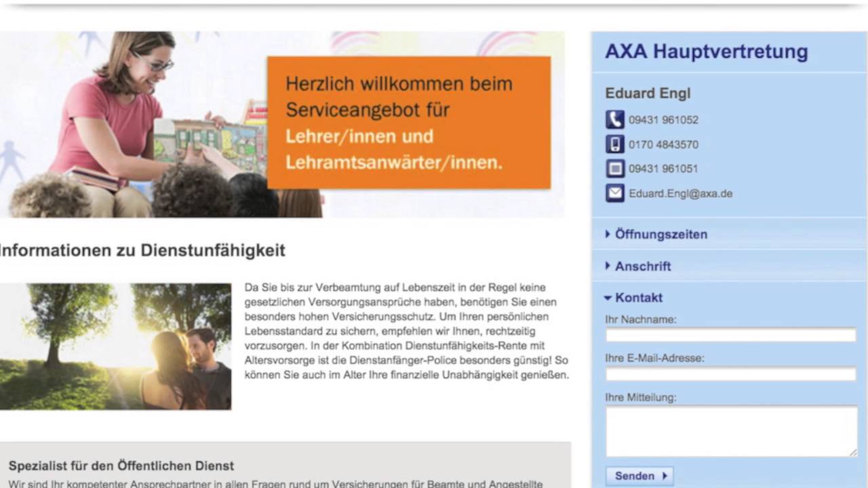Click the fax icon beside 09431 961051

(614, 169)
